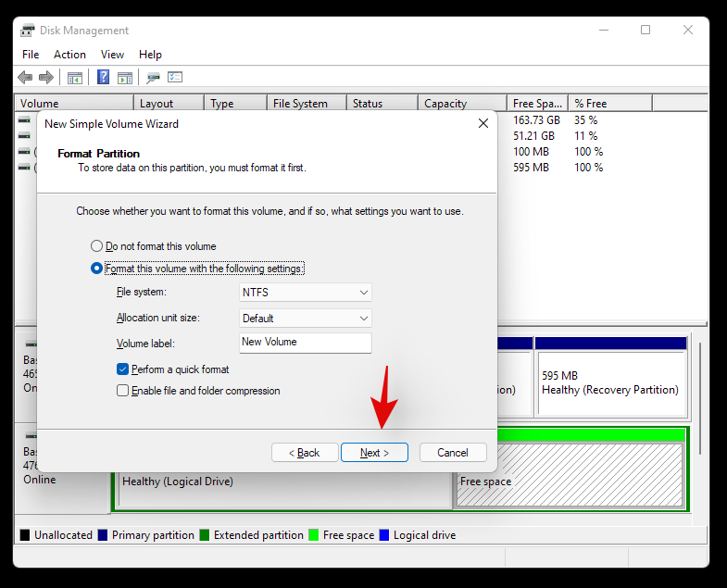Viewport: 727px width, 588px height.
Task: Click the Disk Management title bar icon
Action: [x=28, y=31]
